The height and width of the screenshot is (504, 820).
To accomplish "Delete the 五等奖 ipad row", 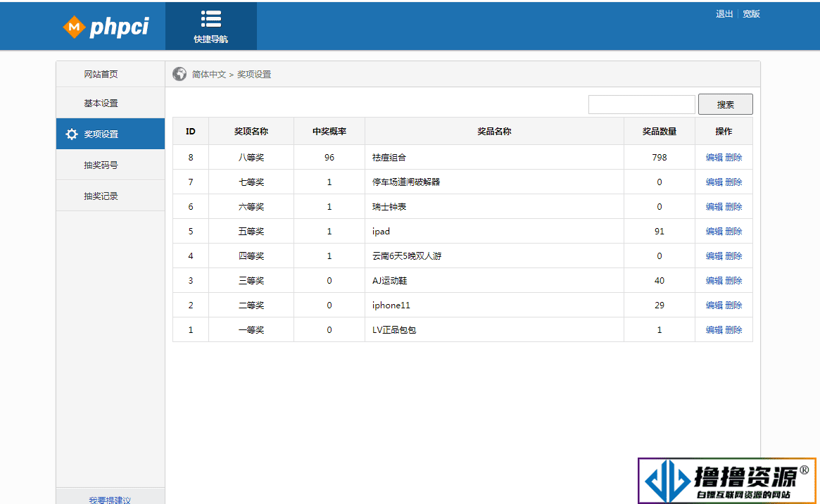I will 733,231.
